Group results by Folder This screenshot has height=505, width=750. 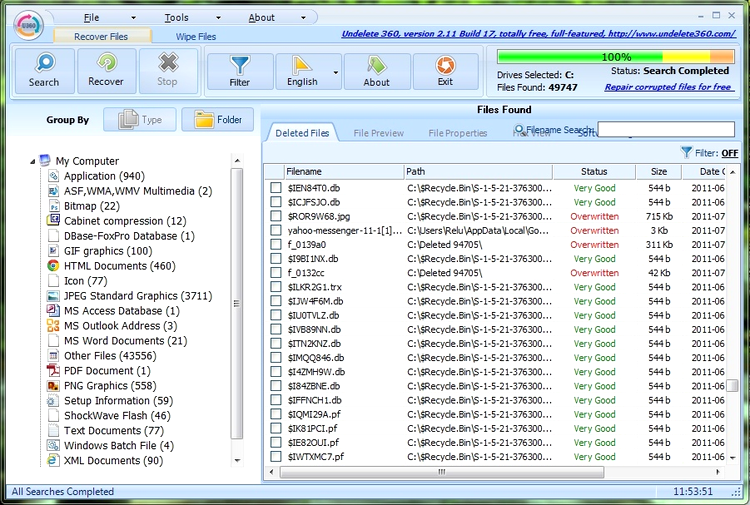(219, 120)
